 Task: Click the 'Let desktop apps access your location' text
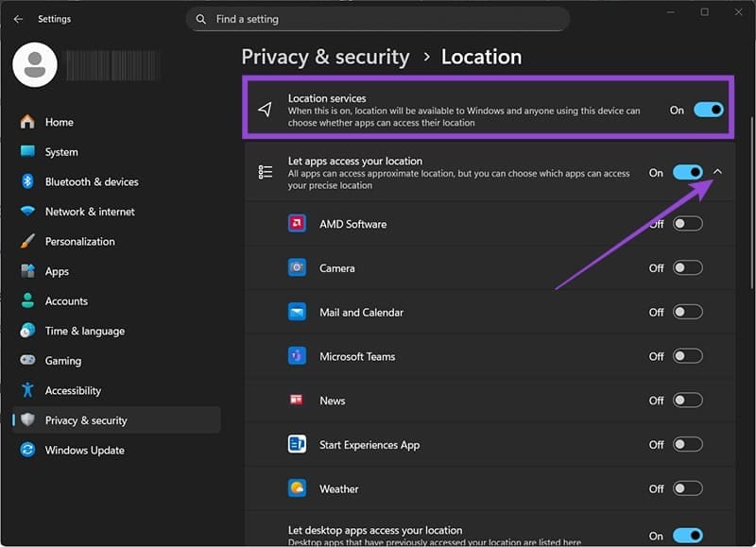[375, 530]
